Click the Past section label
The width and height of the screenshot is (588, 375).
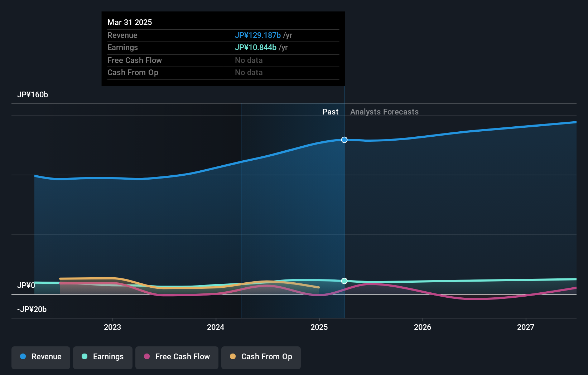[330, 112]
